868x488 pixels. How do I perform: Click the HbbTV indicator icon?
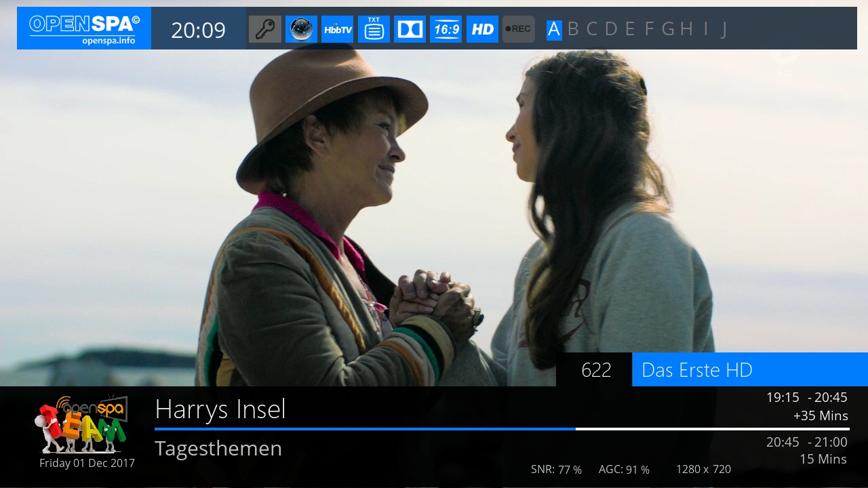[x=337, y=29]
